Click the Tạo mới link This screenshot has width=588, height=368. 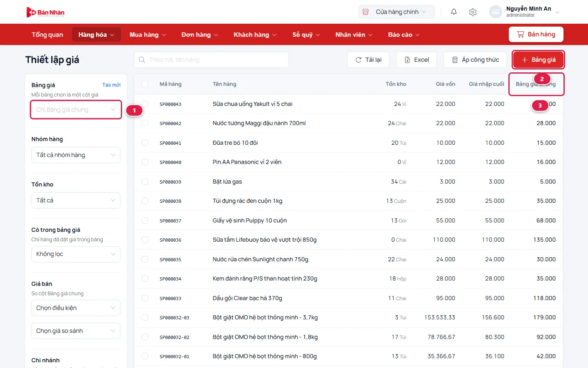[x=111, y=85]
